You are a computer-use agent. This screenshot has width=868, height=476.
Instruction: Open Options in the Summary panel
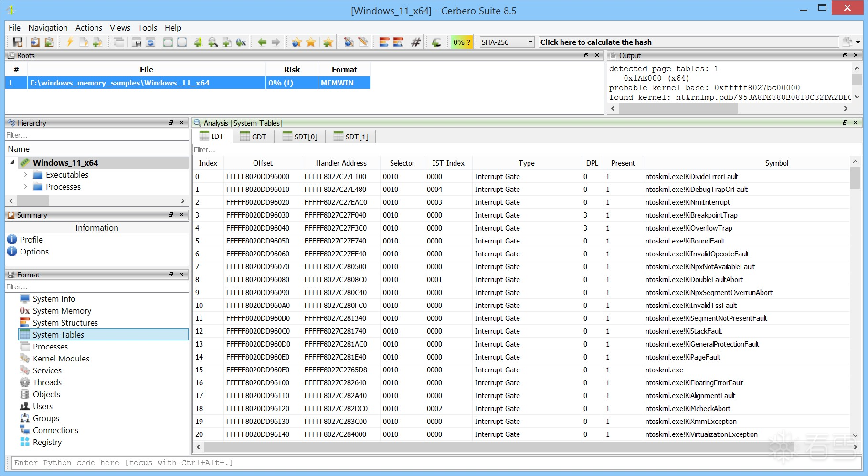click(34, 252)
